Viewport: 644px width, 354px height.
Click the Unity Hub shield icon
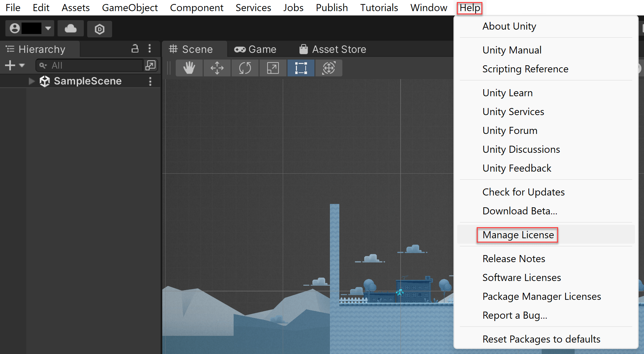click(x=99, y=29)
